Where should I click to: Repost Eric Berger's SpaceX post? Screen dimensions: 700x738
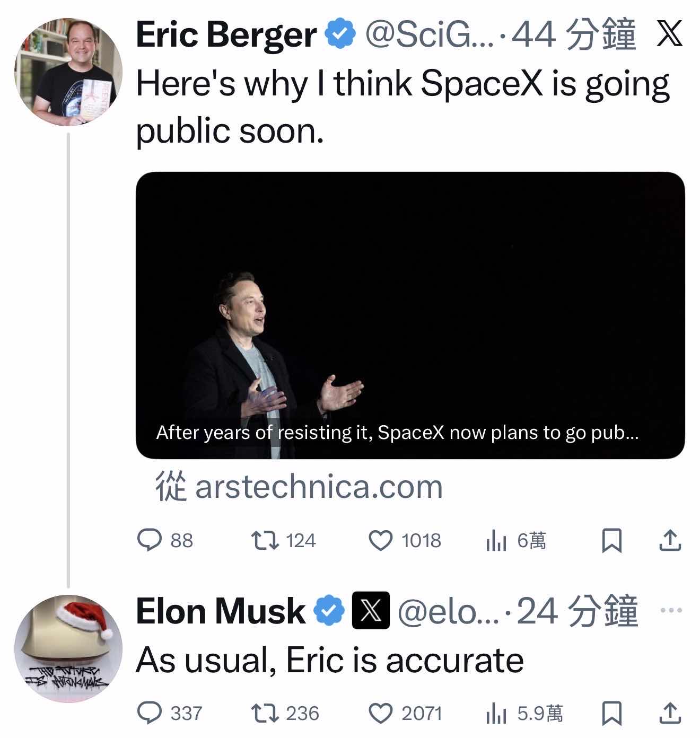[265, 540]
